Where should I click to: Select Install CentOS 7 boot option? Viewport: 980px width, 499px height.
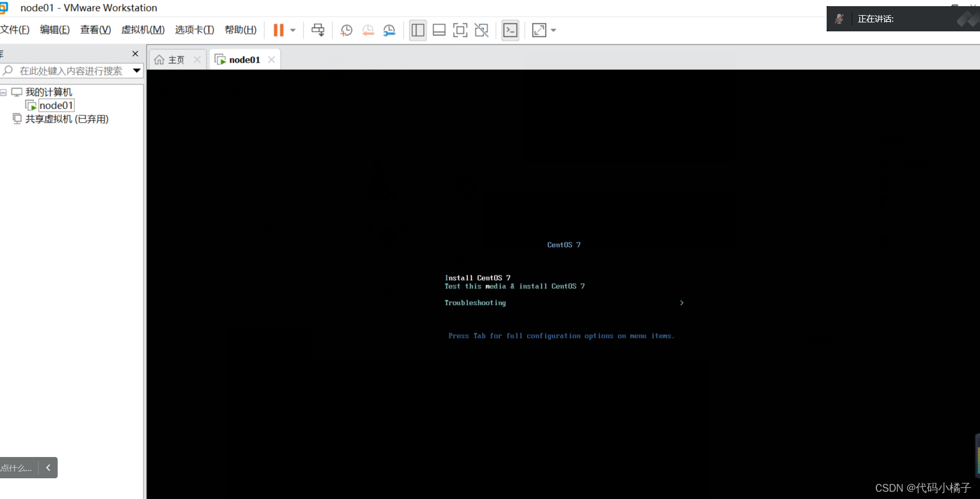[477, 278]
